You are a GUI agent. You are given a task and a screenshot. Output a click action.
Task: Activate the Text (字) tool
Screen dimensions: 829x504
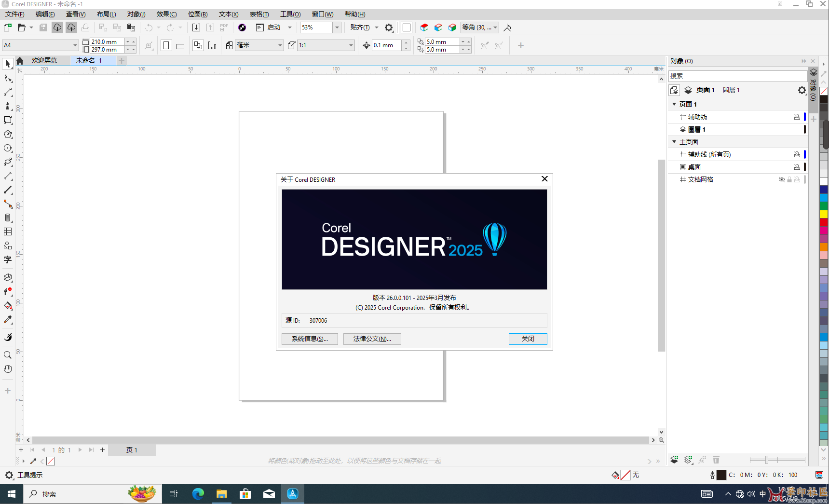pos(8,259)
